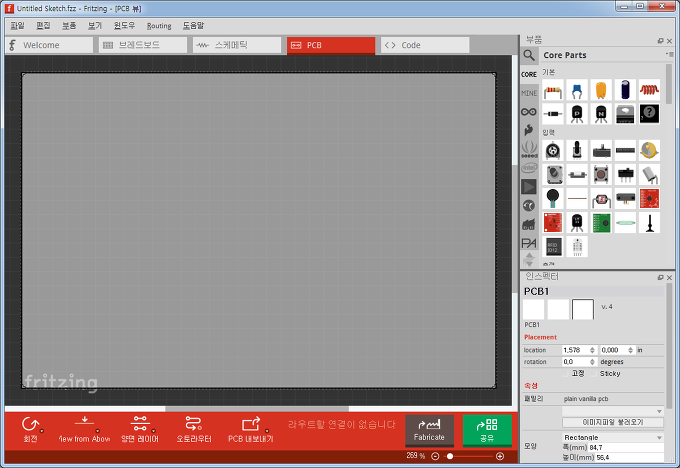The height and width of the screenshot is (468, 680).
Task: Toggle the Sticky checkbox
Action: pos(595,373)
